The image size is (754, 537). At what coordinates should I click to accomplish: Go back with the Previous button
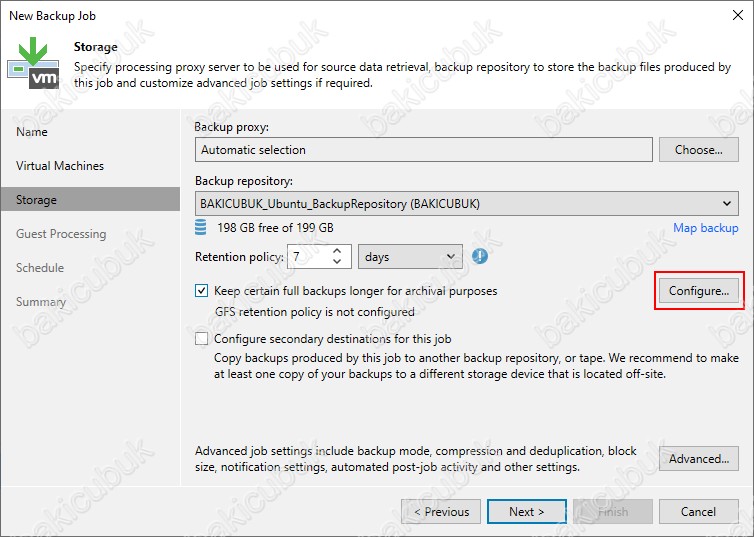(x=441, y=512)
